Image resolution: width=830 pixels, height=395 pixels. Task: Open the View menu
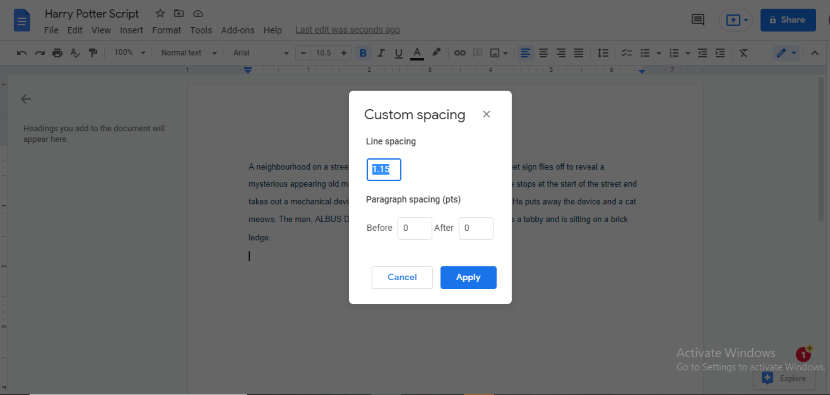tap(101, 30)
